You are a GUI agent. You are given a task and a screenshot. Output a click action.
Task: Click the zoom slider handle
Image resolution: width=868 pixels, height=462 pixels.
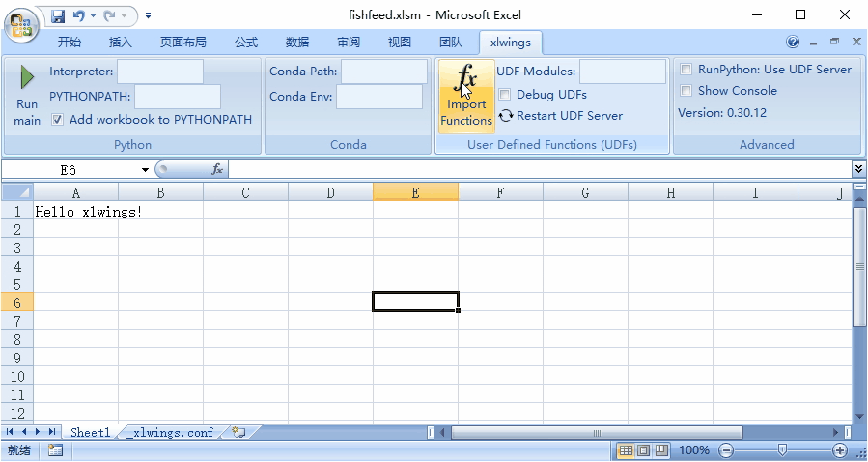(782, 449)
